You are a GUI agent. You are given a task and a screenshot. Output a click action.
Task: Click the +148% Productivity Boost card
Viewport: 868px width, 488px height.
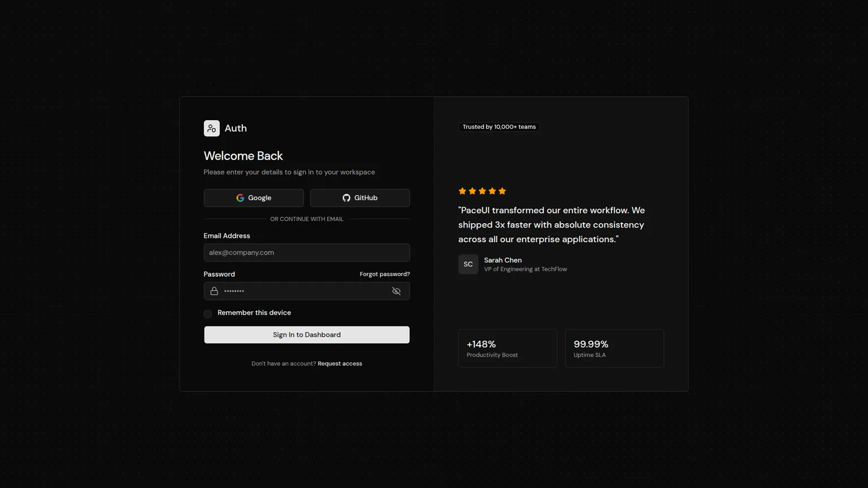click(x=507, y=348)
